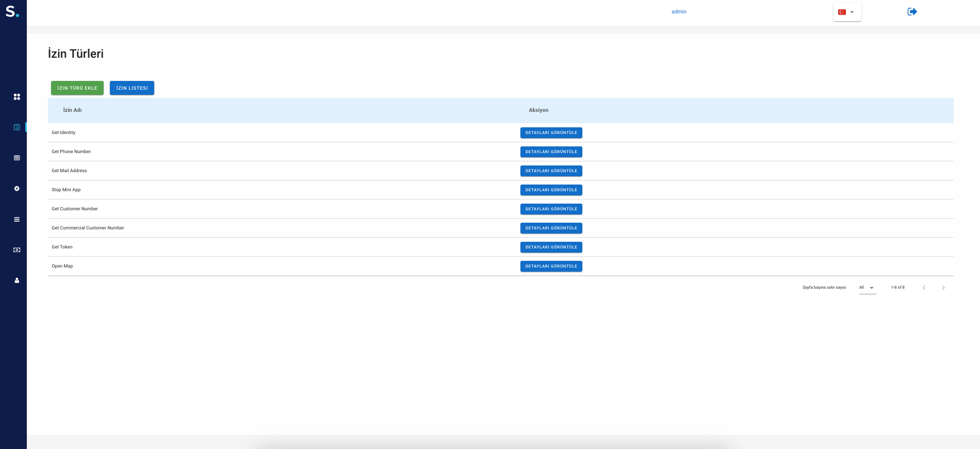Viewport: 980px width, 449px height.
Task: Open the user profile icon in sidebar
Action: click(17, 280)
